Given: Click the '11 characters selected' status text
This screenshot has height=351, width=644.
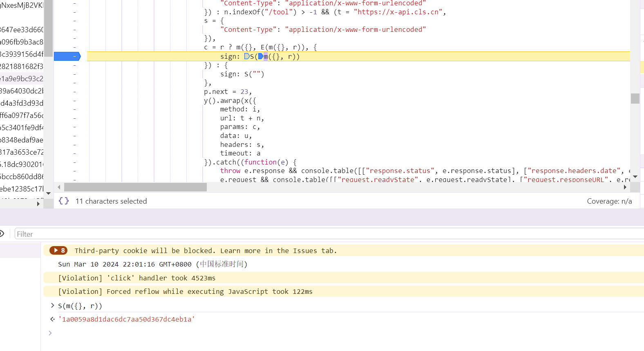Looking at the screenshot, I should click(x=111, y=201).
